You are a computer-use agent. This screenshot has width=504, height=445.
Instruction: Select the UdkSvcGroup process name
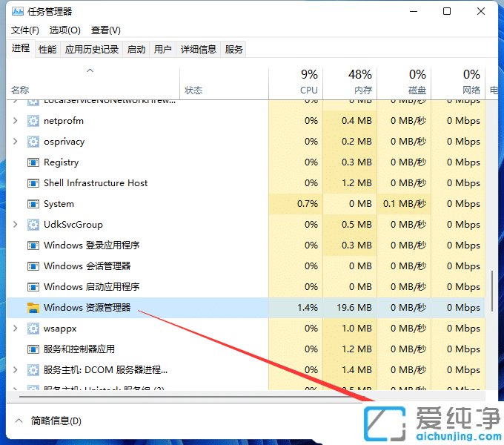coord(73,225)
